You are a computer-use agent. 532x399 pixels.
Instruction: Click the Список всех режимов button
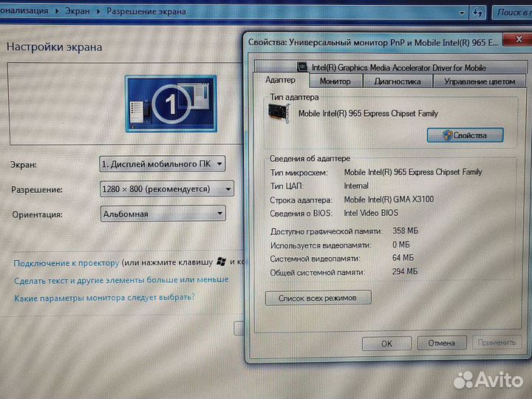[x=318, y=298]
